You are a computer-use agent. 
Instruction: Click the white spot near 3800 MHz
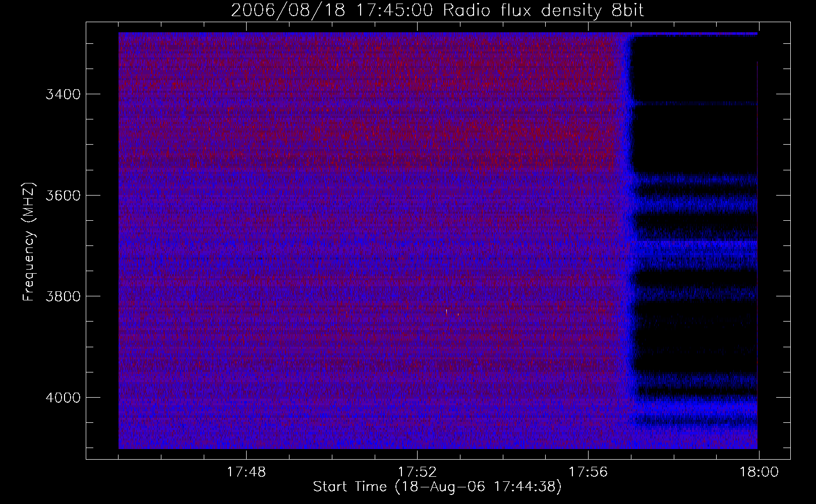click(x=446, y=311)
